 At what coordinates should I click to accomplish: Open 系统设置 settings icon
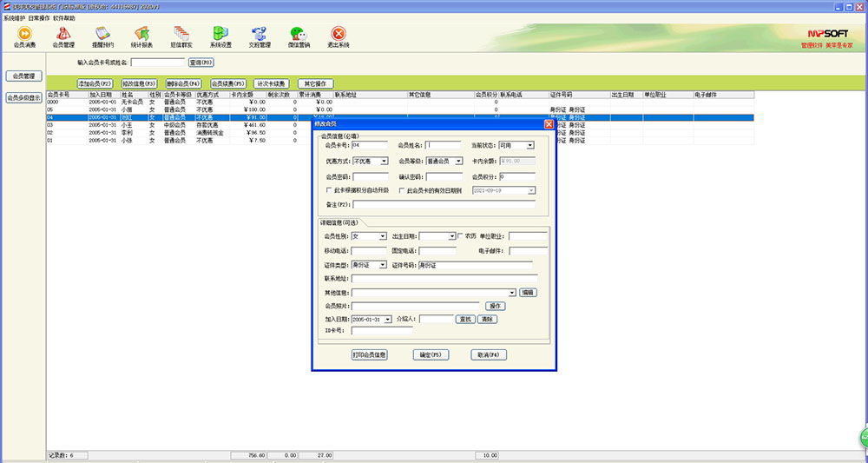coord(220,35)
